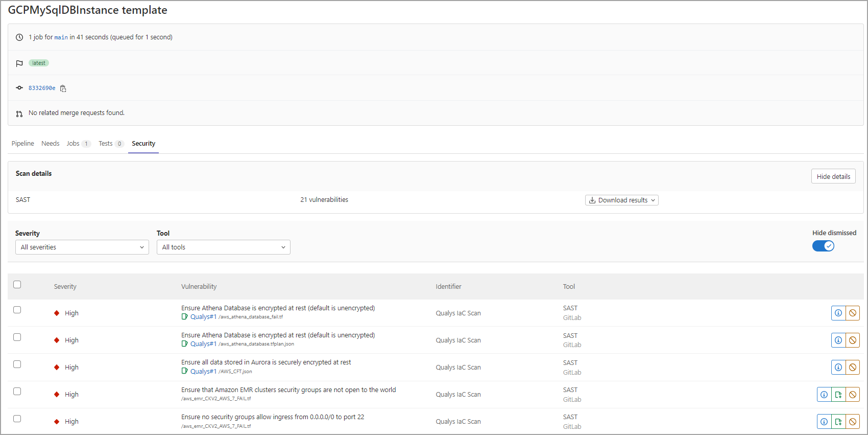Dismiss the port 22 ingress vulnerability
The image size is (868, 435).
(x=853, y=422)
